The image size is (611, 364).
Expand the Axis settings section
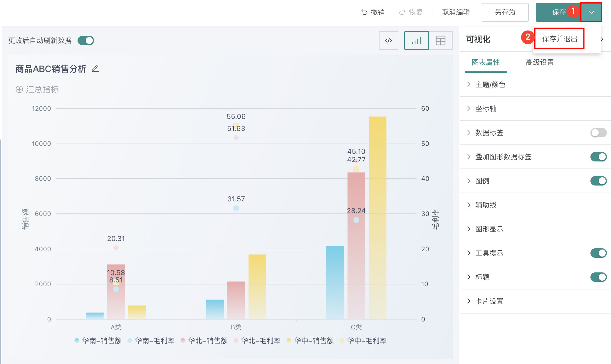(x=486, y=109)
